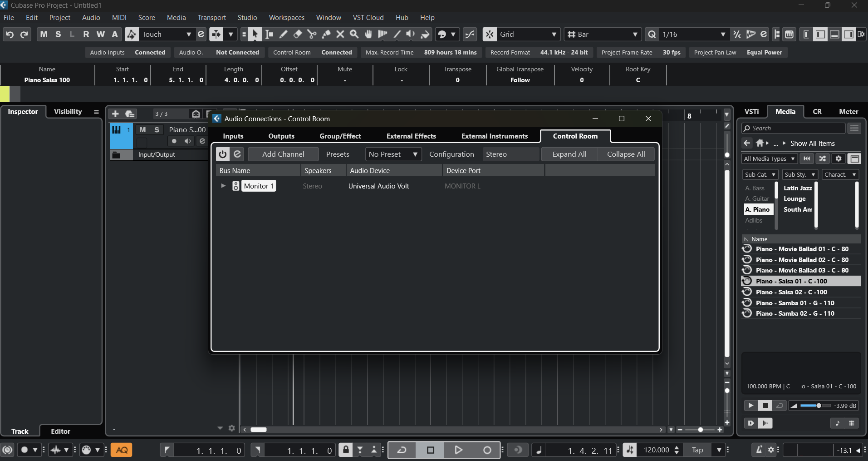Viewport: 868px width, 461px height.
Task: Switch to the External Instruments tab
Action: pos(495,136)
